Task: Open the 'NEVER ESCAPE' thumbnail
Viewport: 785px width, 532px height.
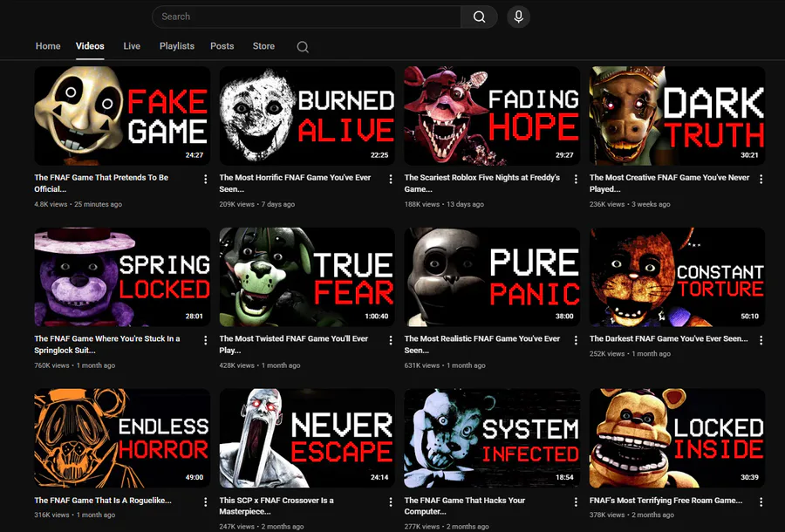Action: (307, 438)
